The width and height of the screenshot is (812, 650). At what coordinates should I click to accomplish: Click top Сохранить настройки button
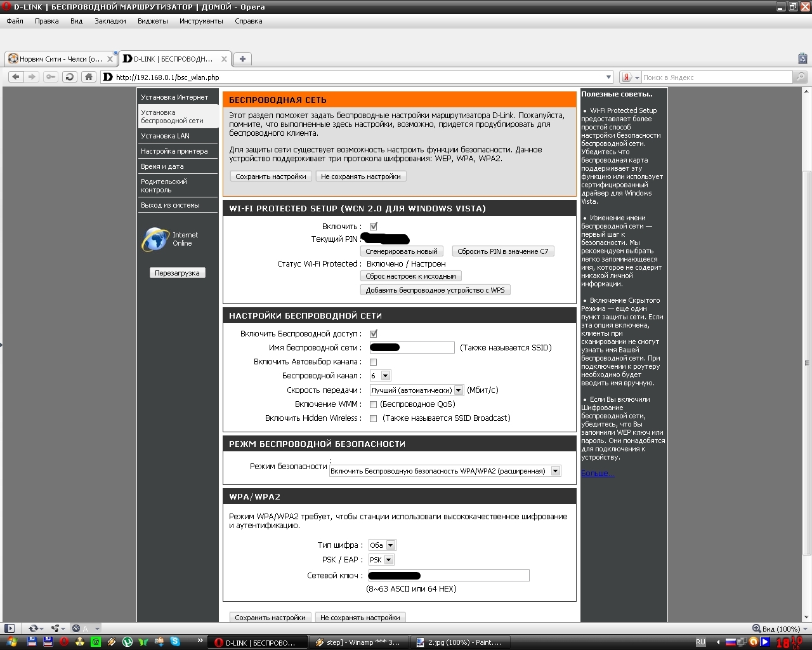pyautogui.click(x=271, y=176)
